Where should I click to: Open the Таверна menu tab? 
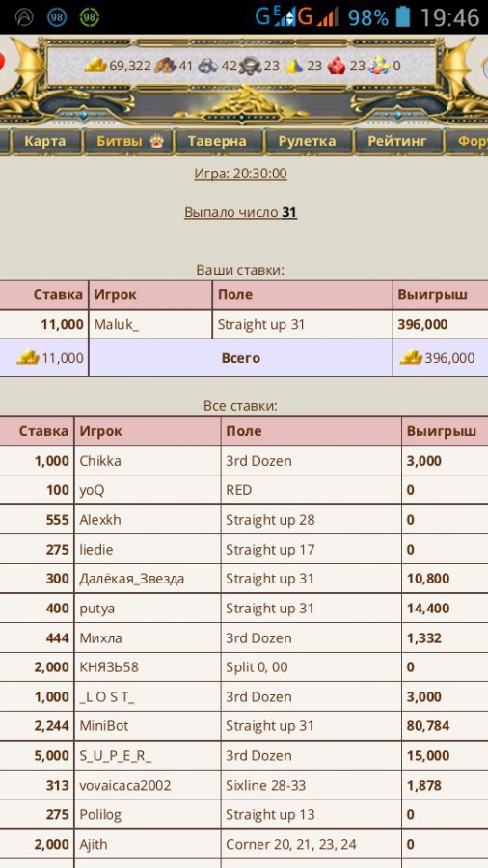pos(217,141)
